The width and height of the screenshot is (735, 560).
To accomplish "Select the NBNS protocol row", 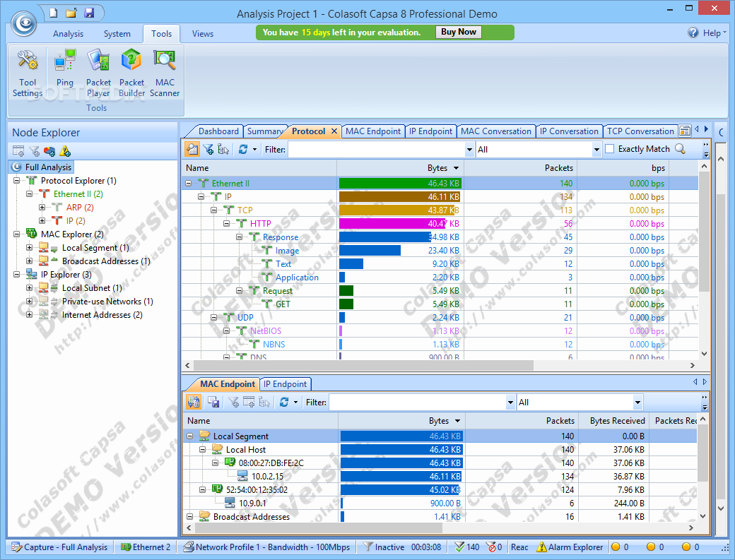I will pyautogui.click(x=440, y=345).
